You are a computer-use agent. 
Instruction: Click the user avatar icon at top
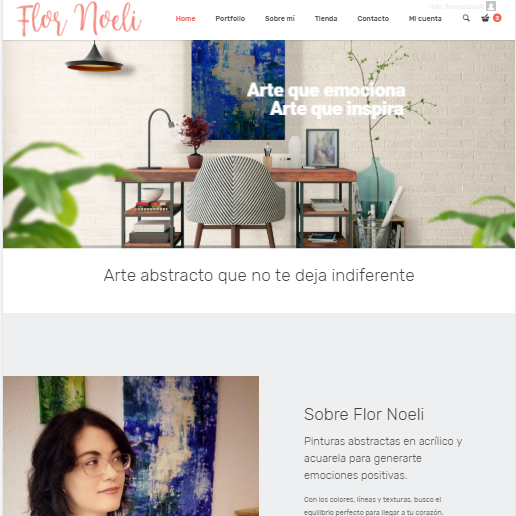click(x=491, y=6)
